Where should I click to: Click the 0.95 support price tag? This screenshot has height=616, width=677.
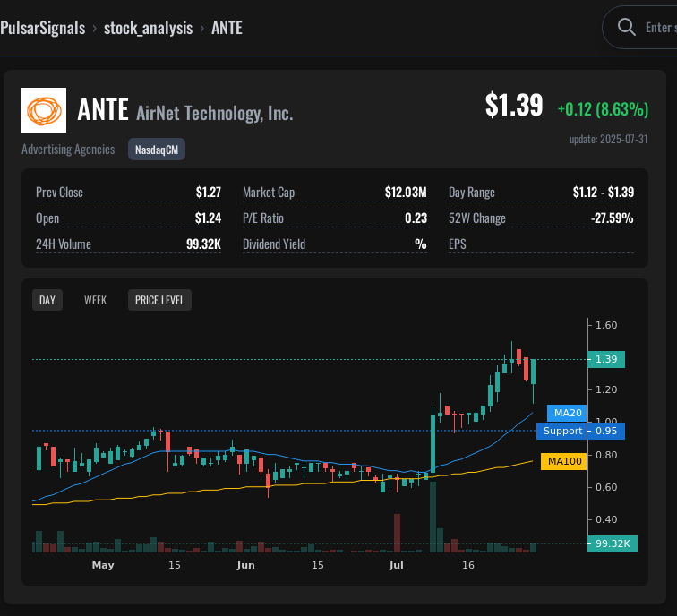point(606,431)
